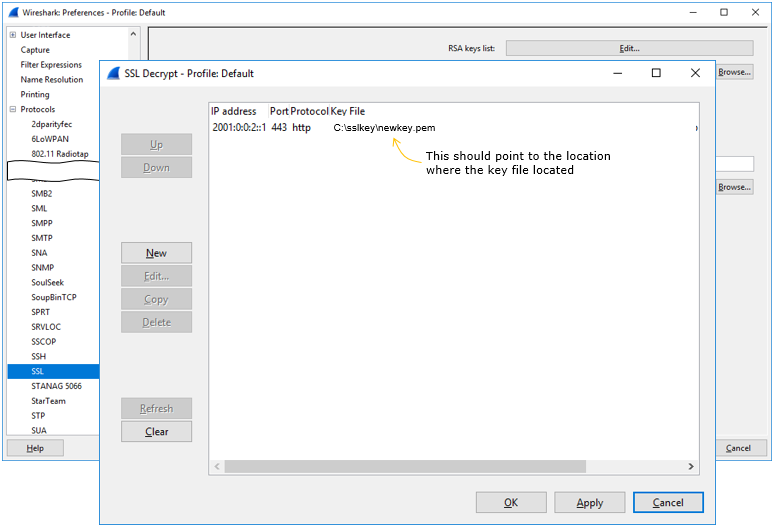Expand the User Interface tree node

point(13,35)
